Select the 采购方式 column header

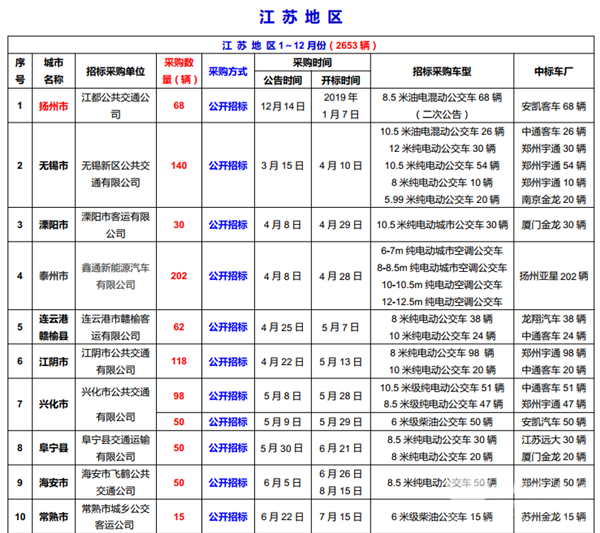pyautogui.click(x=228, y=71)
